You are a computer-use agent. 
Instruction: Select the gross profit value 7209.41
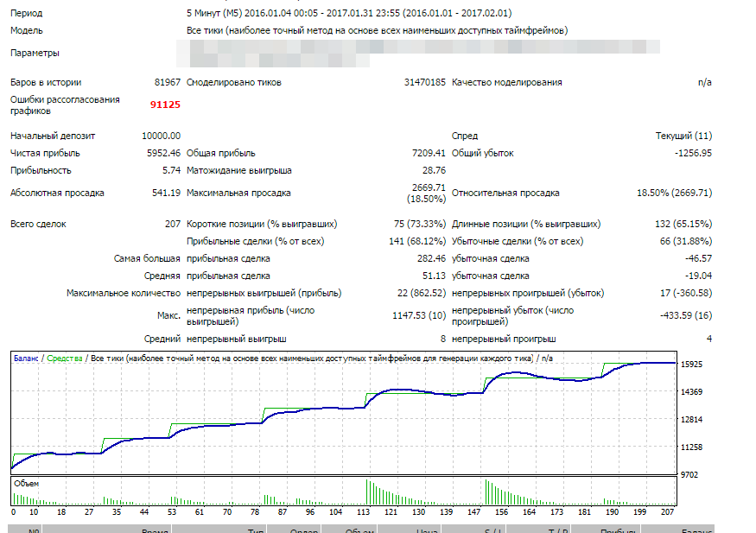pyautogui.click(x=428, y=153)
